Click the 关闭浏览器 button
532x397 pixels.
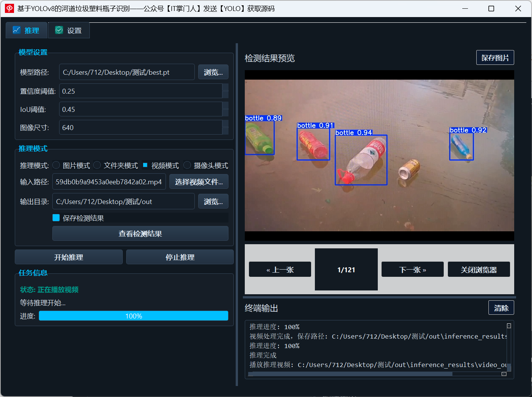coord(479,270)
